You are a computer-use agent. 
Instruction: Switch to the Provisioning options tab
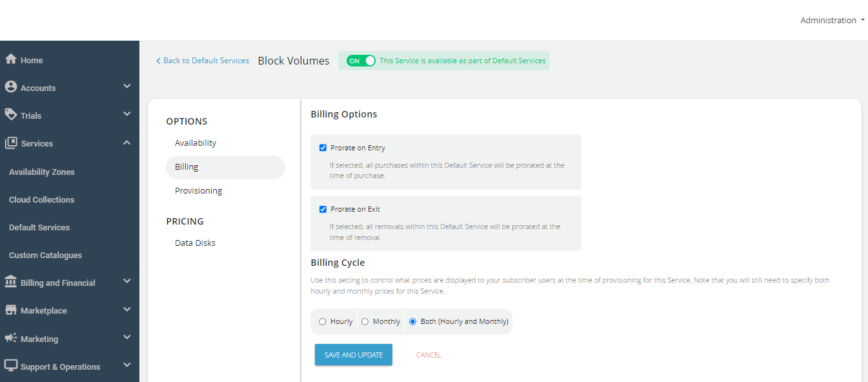pyautogui.click(x=198, y=190)
